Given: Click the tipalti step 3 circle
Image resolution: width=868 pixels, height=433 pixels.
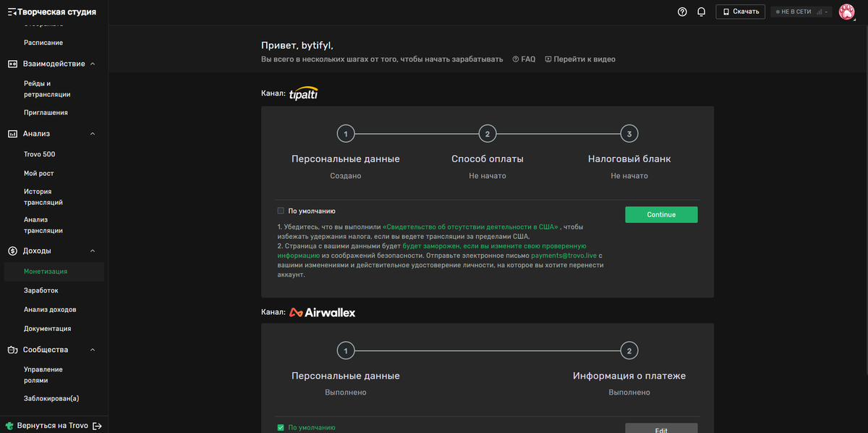Looking at the screenshot, I should tap(629, 134).
